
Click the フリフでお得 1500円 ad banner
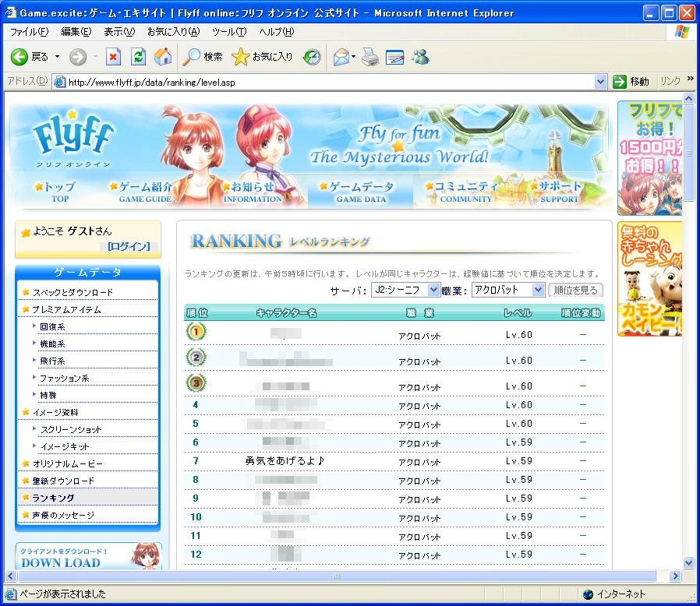click(650, 158)
